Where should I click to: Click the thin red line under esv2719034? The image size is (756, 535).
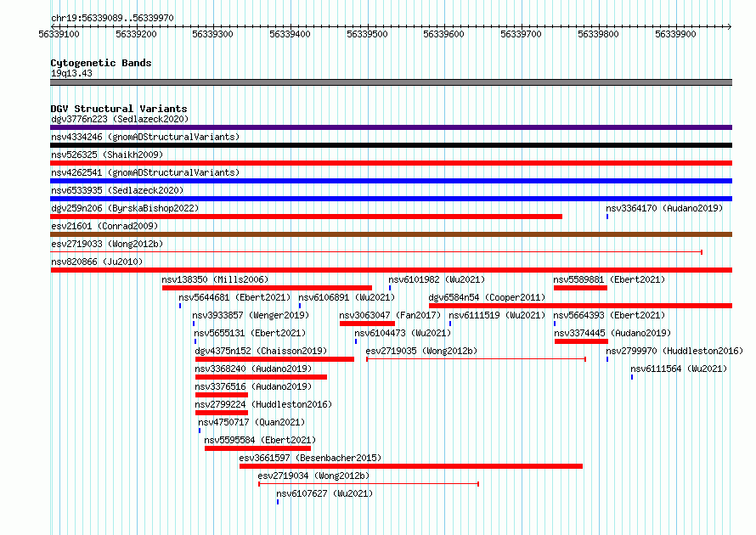[x=369, y=483]
